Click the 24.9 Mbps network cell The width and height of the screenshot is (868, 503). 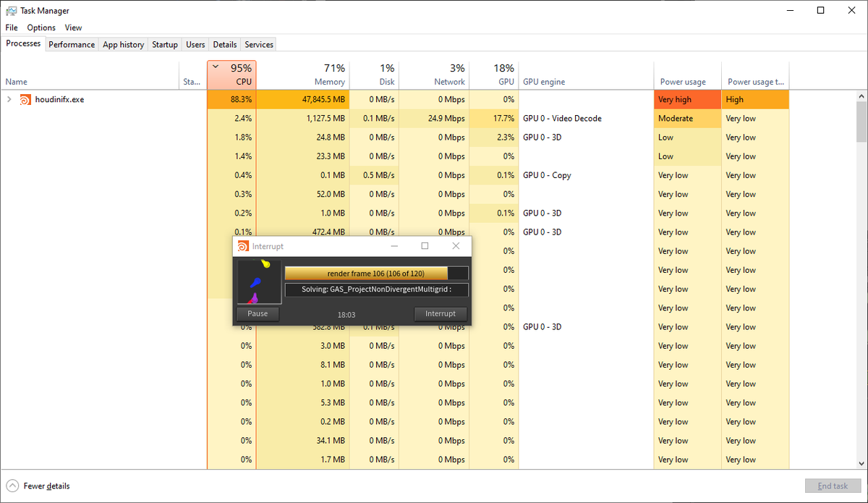[x=434, y=119]
